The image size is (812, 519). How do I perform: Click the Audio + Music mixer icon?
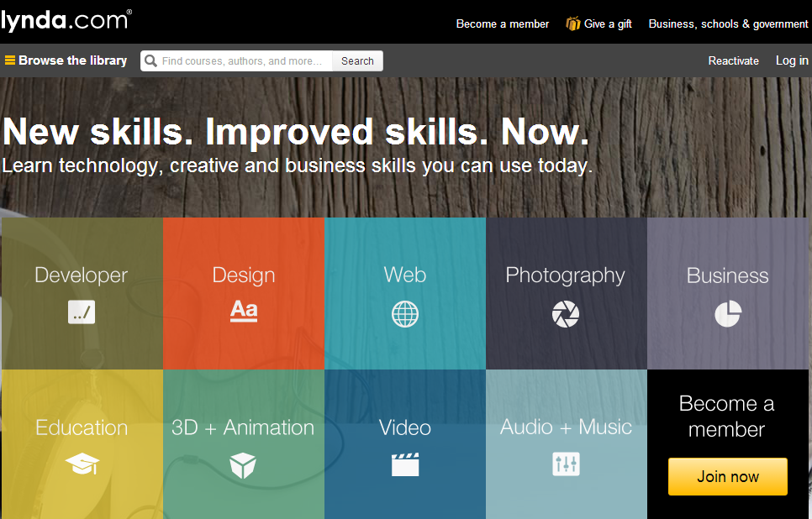[566, 464]
